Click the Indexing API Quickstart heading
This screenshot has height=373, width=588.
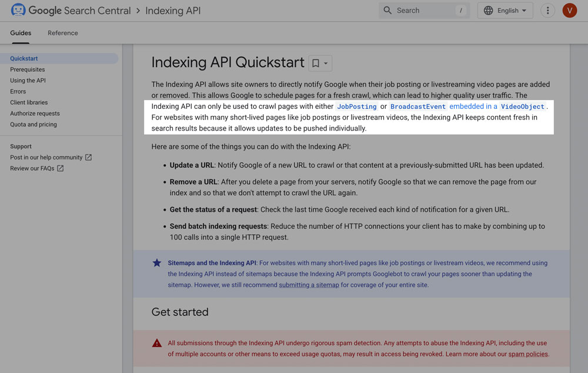tap(228, 62)
